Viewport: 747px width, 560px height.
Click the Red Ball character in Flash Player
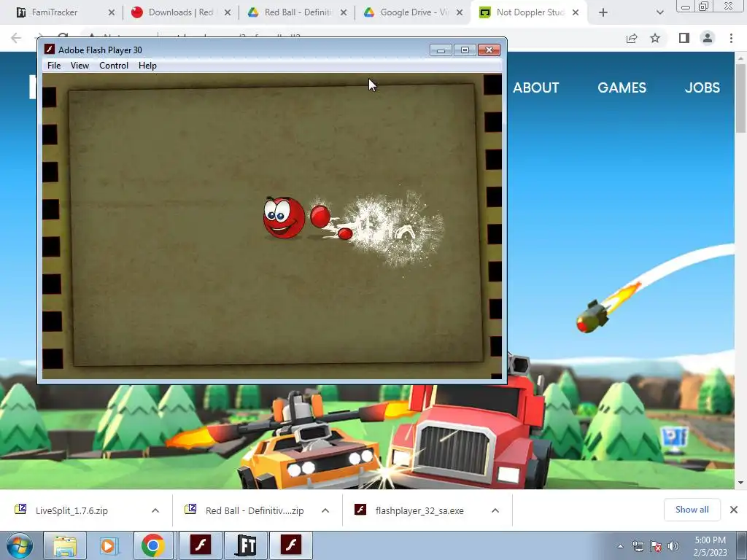pyautogui.click(x=284, y=217)
